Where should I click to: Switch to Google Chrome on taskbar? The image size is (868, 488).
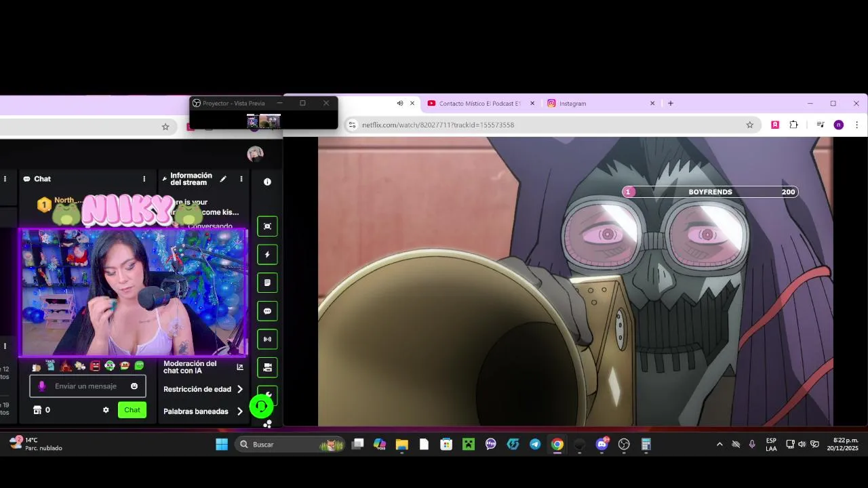(557, 445)
